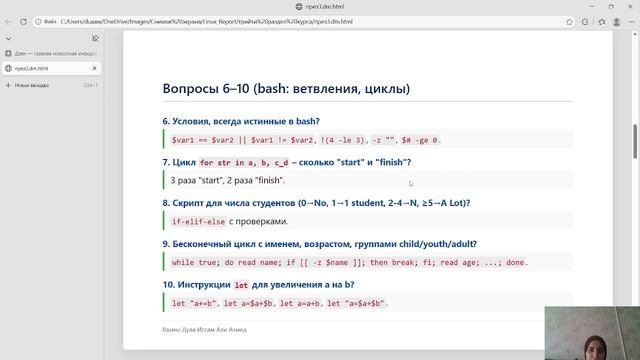Click question 7 heading about for loop
The height and width of the screenshot is (360, 640).
coord(287,162)
